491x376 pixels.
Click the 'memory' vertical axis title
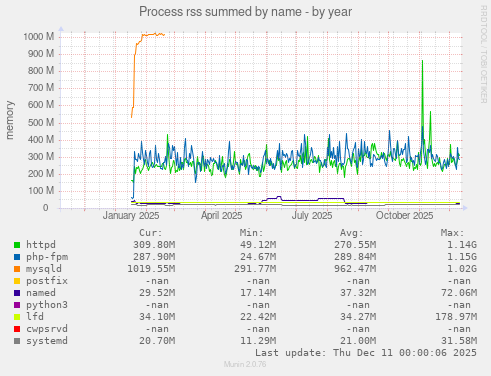(9, 120)
